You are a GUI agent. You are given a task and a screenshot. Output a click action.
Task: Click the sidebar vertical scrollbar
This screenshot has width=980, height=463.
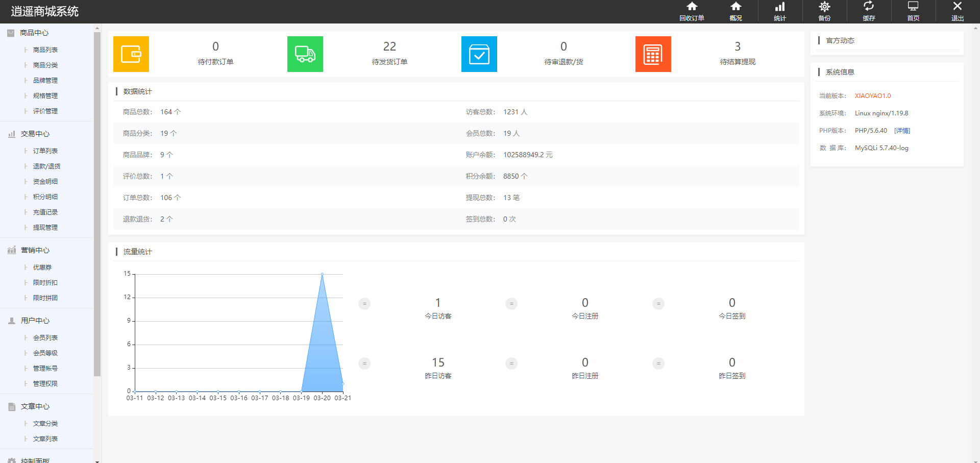tap(97, 204)
